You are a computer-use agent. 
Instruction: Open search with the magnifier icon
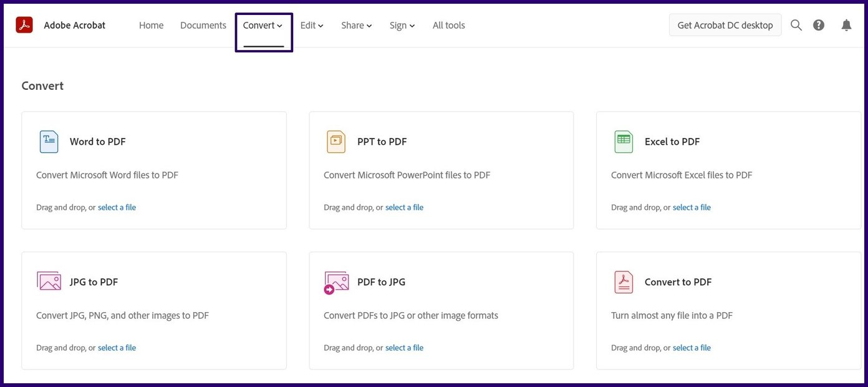click(796, 25)
